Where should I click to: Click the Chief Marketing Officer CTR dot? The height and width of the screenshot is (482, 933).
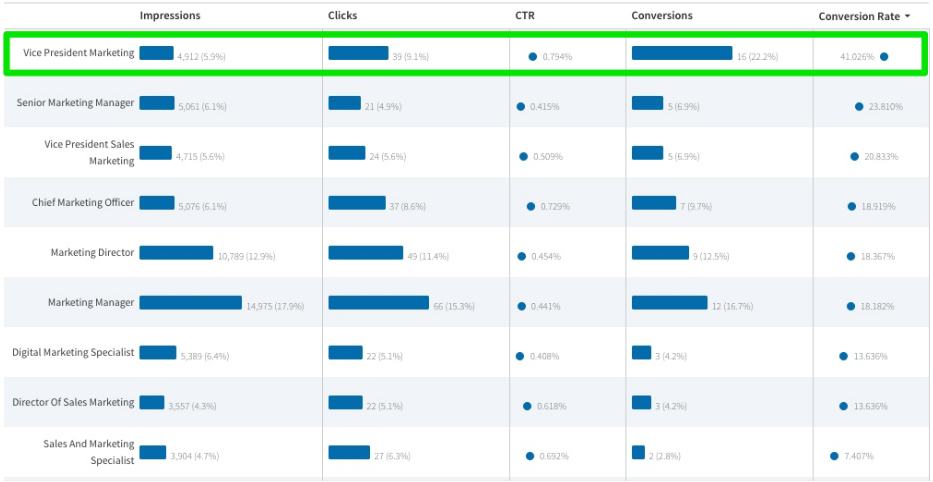(531, 207)
